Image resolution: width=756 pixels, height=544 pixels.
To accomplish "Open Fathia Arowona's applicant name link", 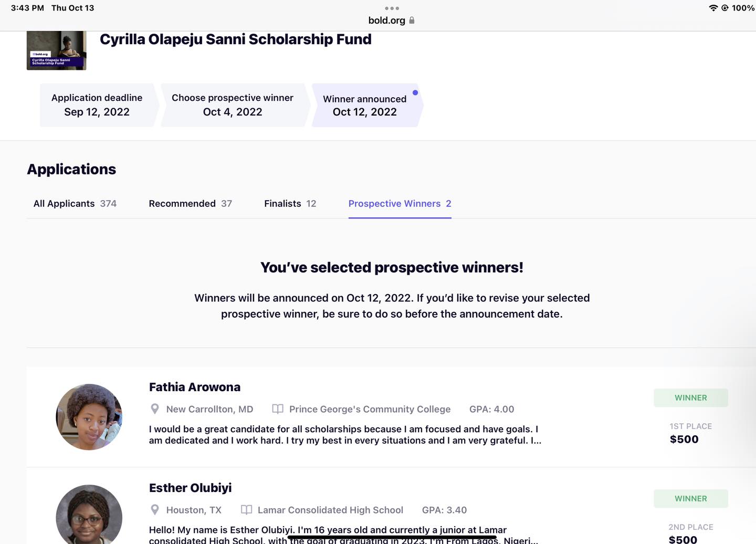I will pyautogui.click(x=195, y=387).
